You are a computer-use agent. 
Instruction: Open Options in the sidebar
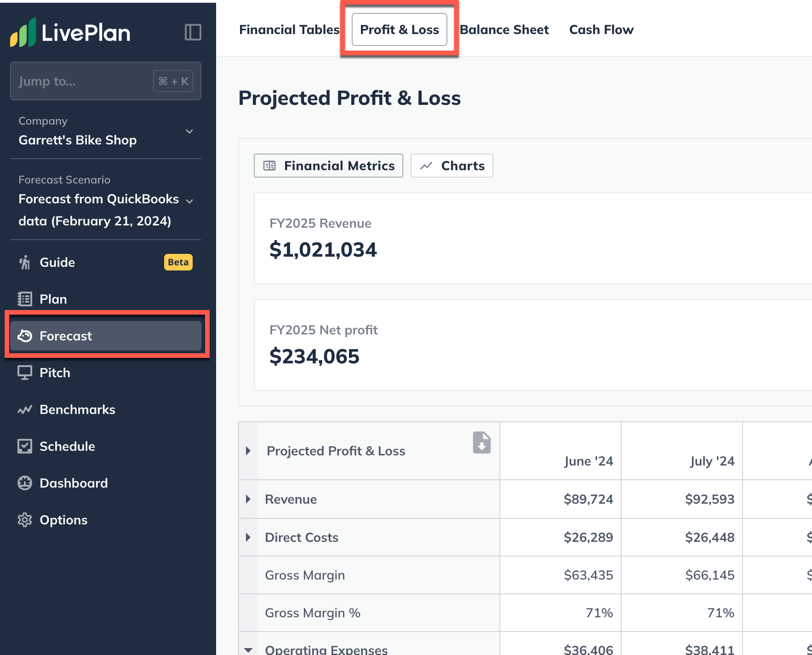106,520
